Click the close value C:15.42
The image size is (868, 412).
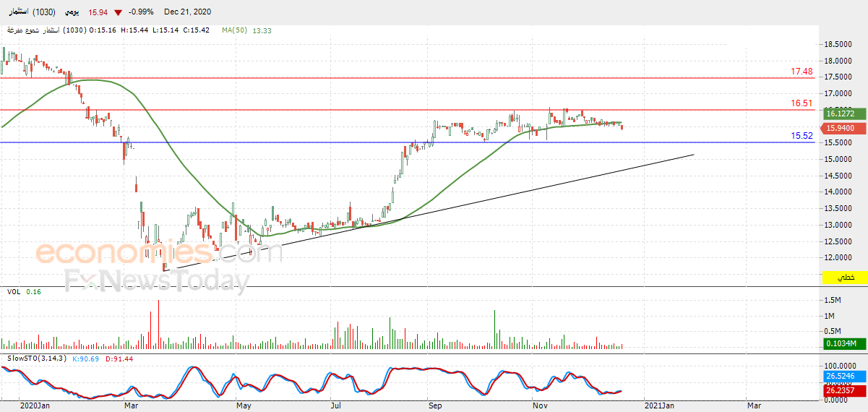[x=195, y=30]
